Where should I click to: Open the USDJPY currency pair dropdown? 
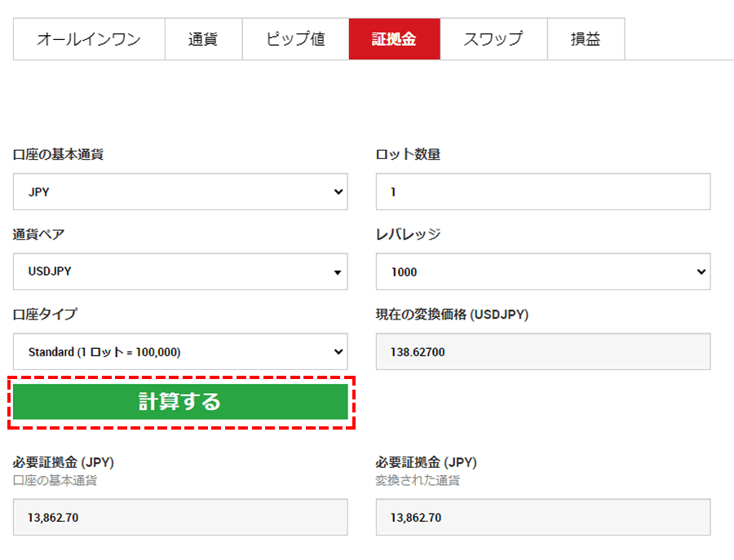(x=180, y=272)
